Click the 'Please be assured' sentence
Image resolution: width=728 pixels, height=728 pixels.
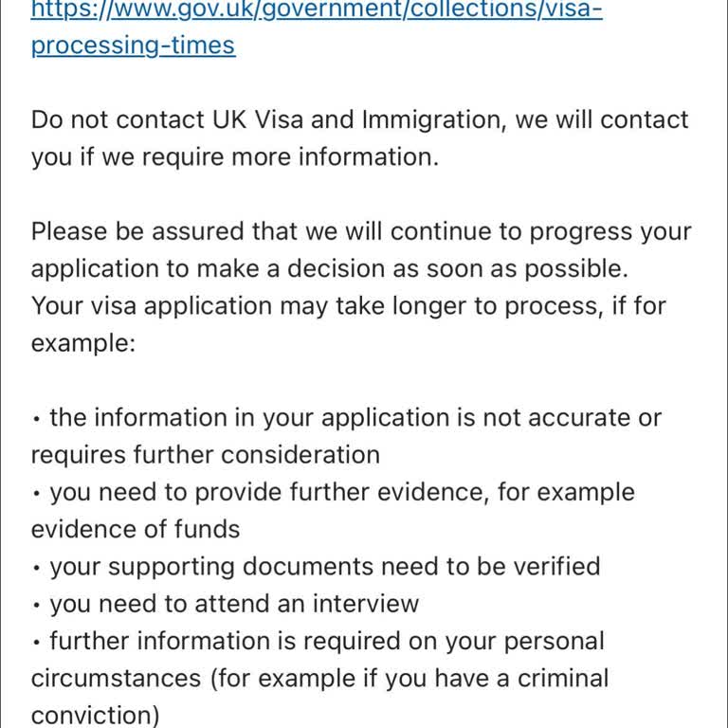[361, 232]
